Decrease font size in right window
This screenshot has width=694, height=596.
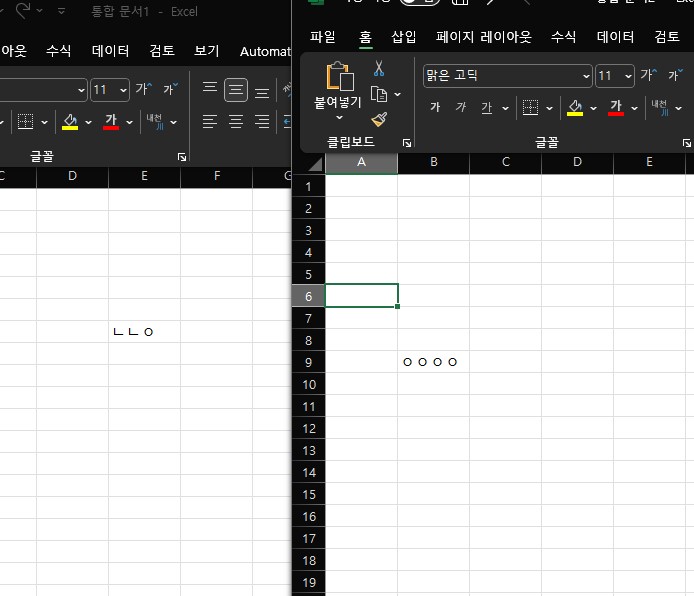(676, 75)
